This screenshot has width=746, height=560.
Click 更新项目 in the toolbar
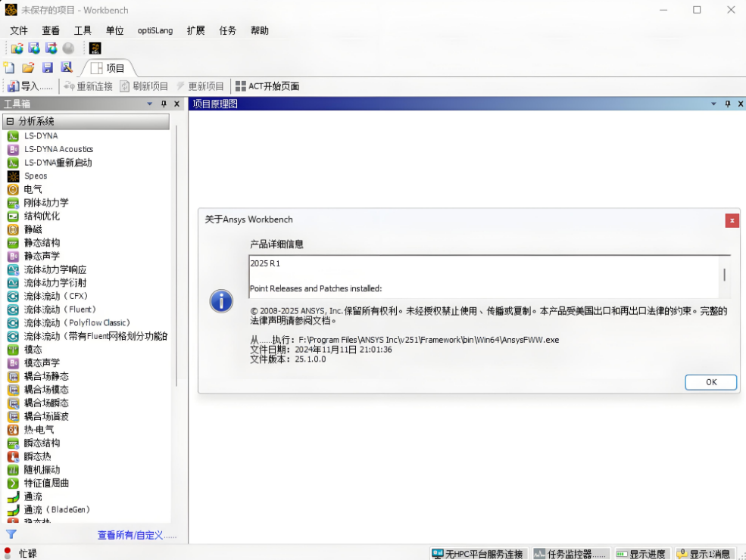tap(200, 86)
